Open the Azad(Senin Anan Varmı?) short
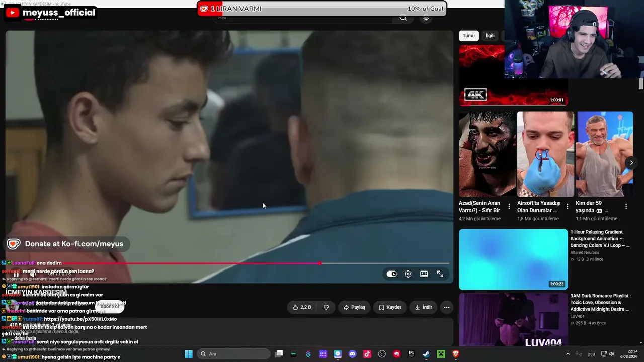 [x=487, y=154]
